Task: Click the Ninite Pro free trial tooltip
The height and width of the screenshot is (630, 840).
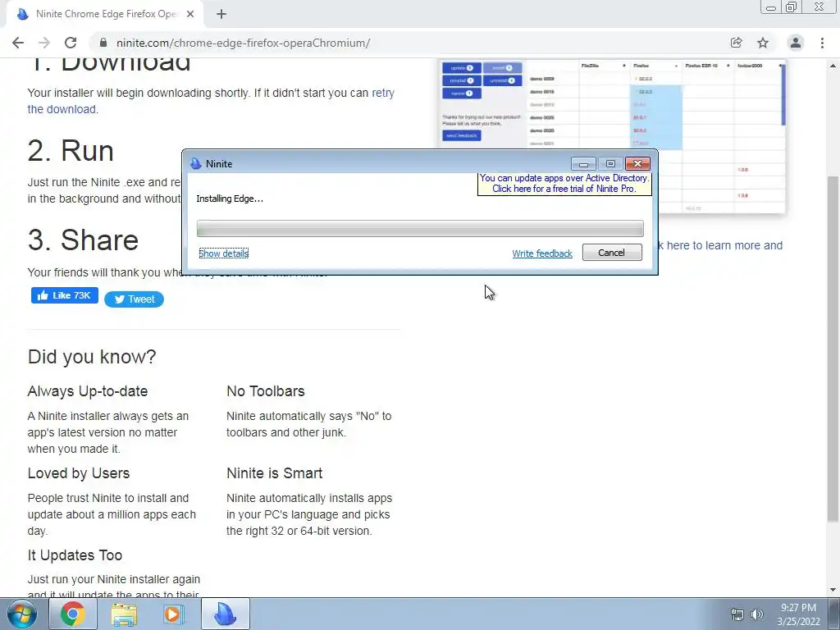Action: (x=564, y=183)
